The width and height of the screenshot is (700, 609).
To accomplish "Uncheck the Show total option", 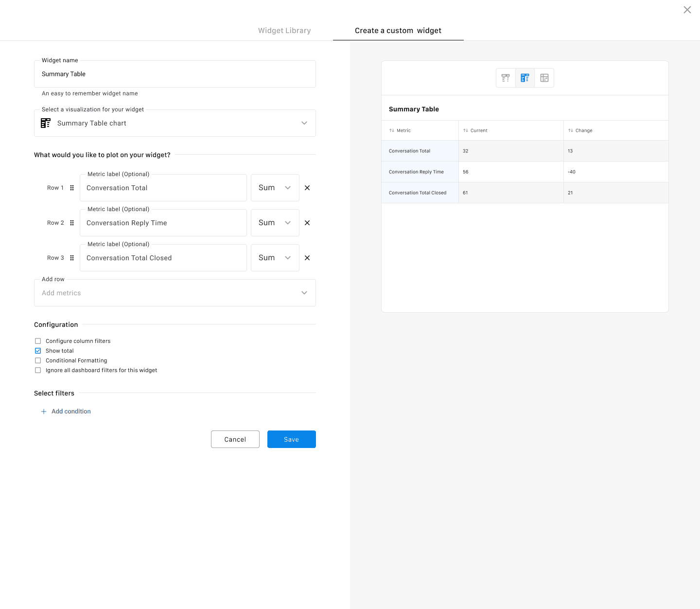I will [x=38, y=351].
